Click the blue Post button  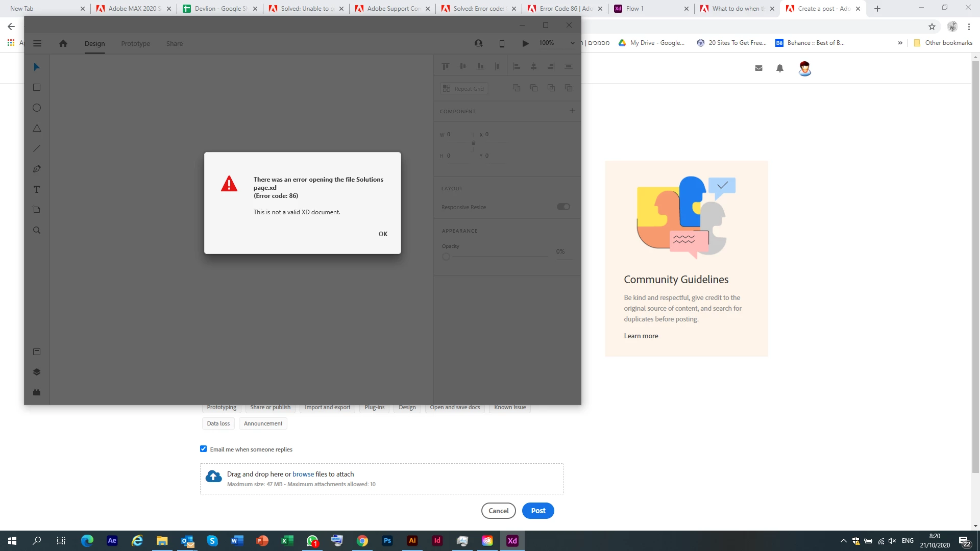tap(538, 511)
